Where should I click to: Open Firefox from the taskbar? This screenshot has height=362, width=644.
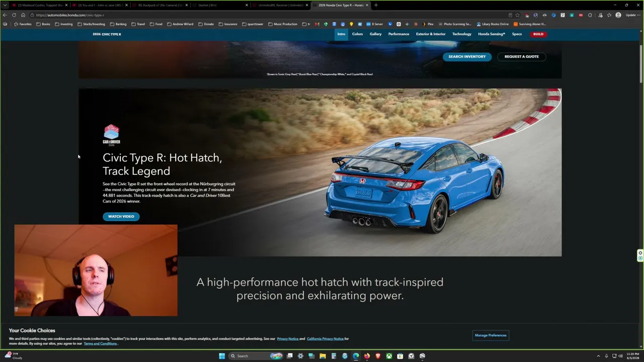pos(367,356)
